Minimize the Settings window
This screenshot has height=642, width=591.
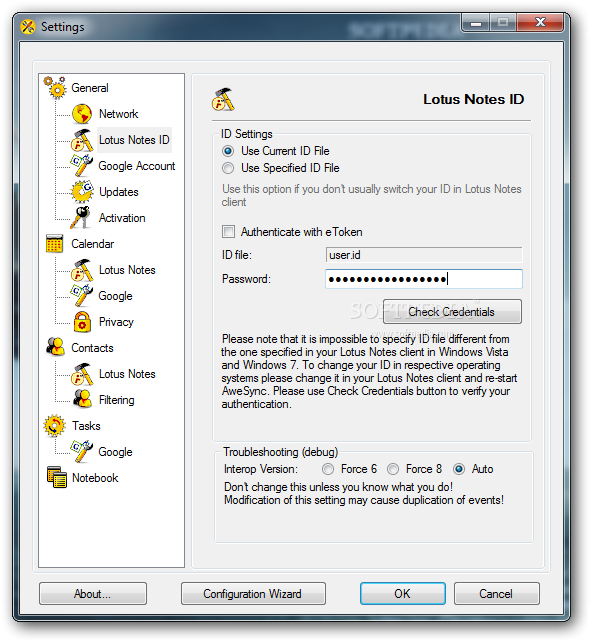coord(476,23)
